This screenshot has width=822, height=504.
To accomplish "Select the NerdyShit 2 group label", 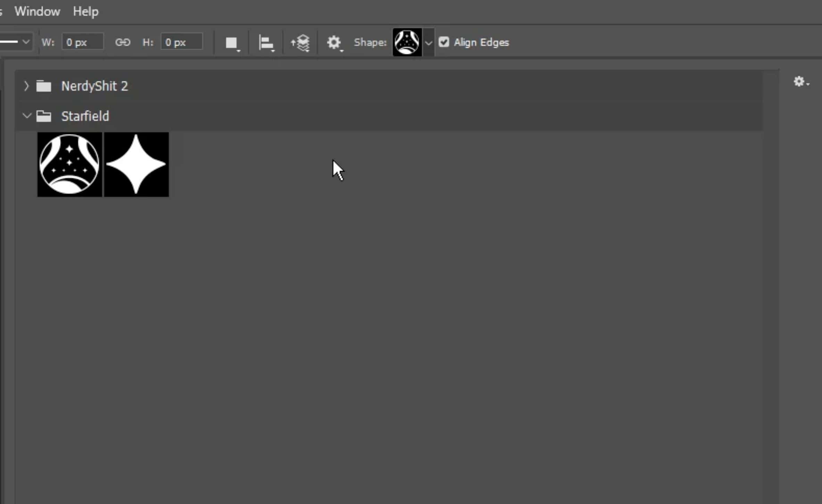I will [94, 86].
